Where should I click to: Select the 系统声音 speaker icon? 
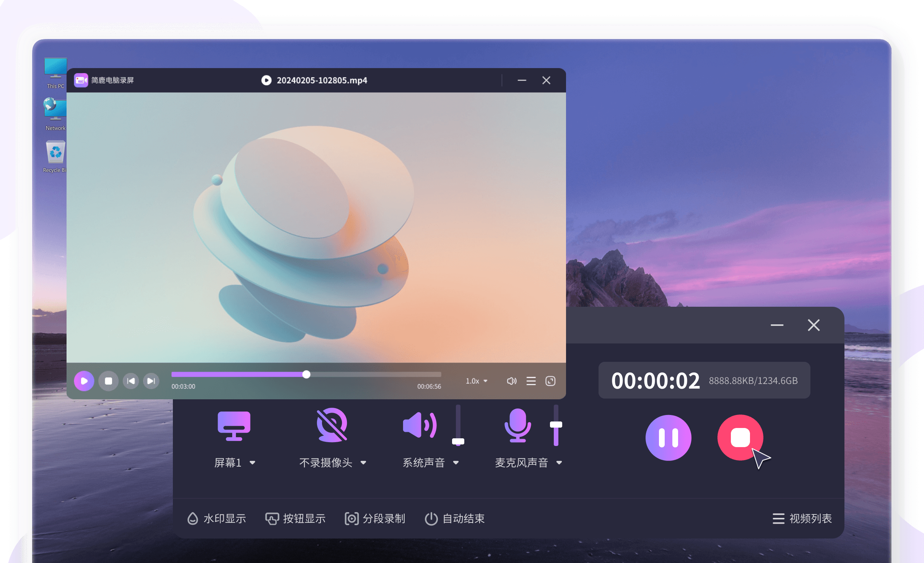pos(420,425)
